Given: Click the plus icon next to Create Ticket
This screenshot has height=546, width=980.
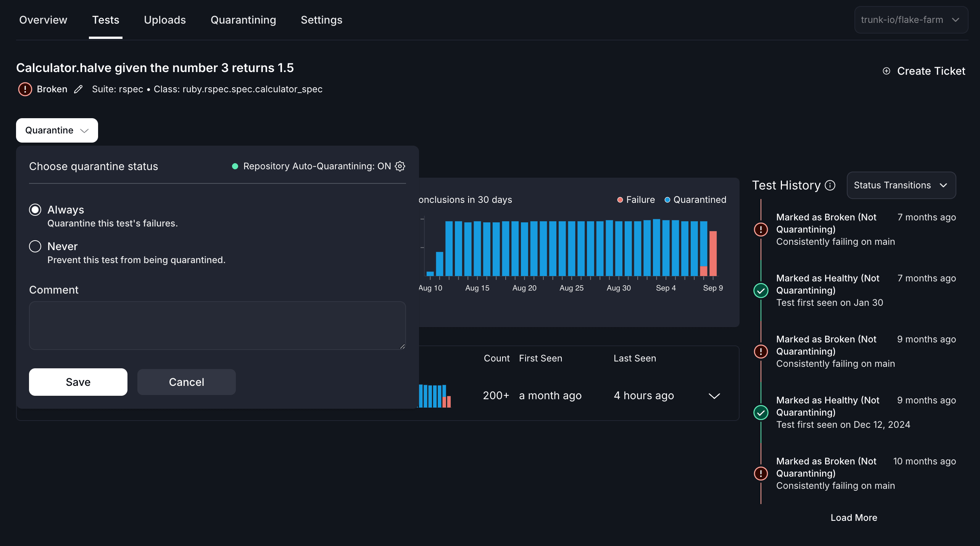Looking at the screenshot, I should tap(887, 71).
